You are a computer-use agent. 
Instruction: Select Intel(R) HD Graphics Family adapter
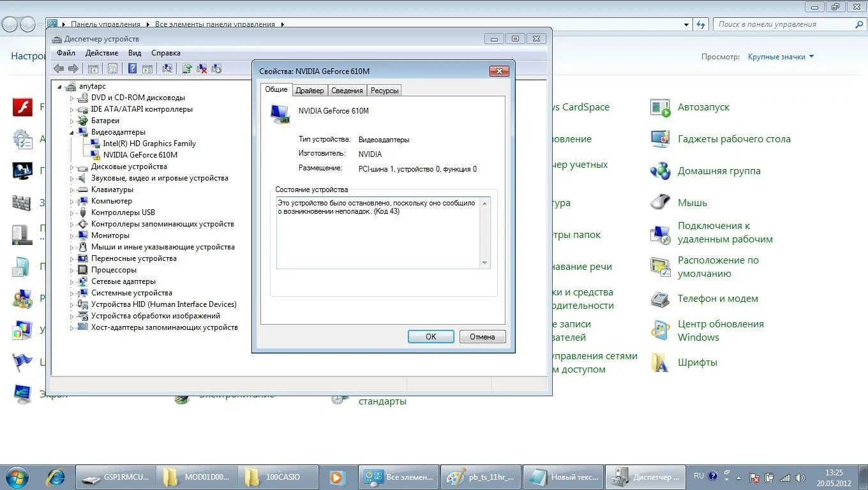click(143, 144)
